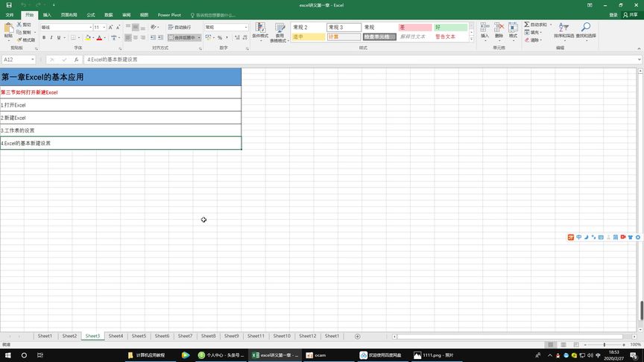Viewport: 644px width, 362px height.
Task: Add a new sheet with plus button
Action: point(357,336)
